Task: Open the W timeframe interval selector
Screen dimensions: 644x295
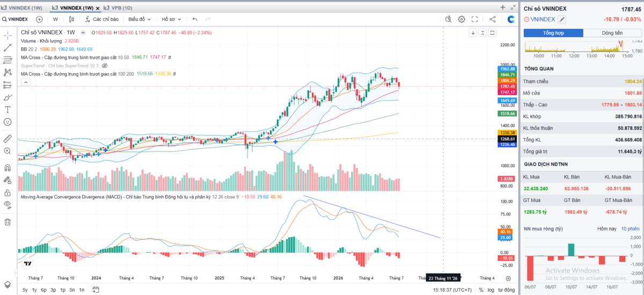Action: click(x=55, y=19)
